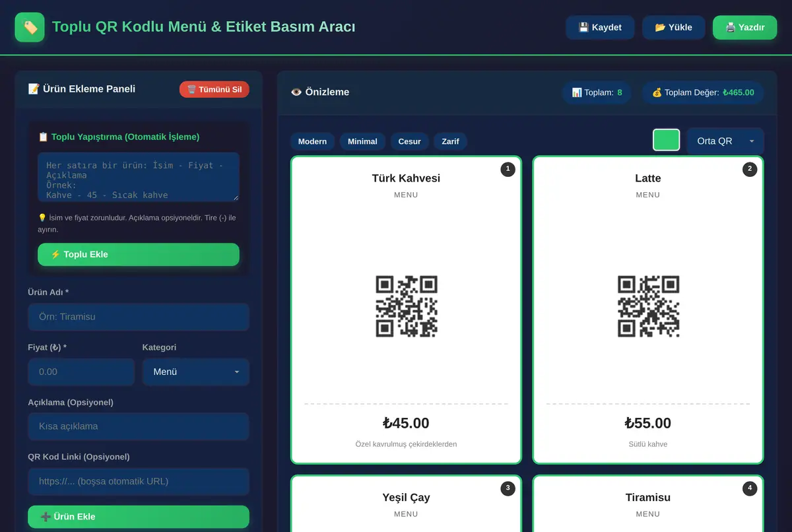Open the Orta QR size dropdown
Image resolution: width=792 pixels, height=532 pixels.
click(x=725, y=141)
